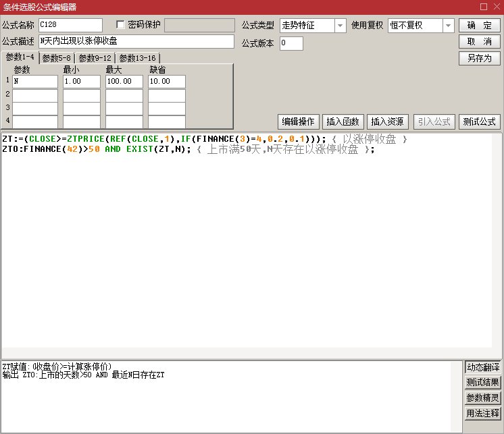This screenshot has height=434, width=504.
Task: Open the 编辑操作 menu button
Action: point(298,121)
